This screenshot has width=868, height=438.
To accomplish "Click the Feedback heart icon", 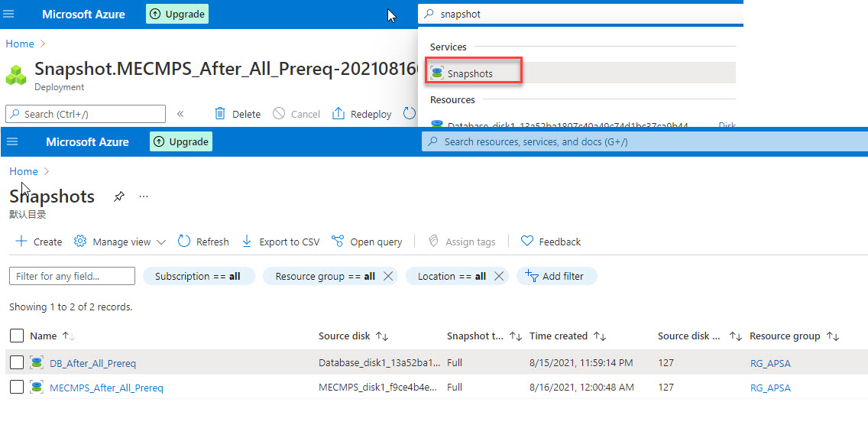I will tap(526, 242).
